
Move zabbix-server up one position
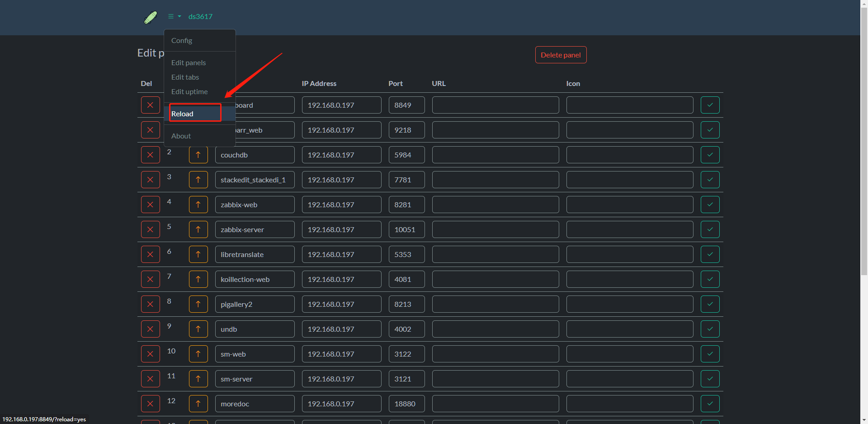(198, 229)
